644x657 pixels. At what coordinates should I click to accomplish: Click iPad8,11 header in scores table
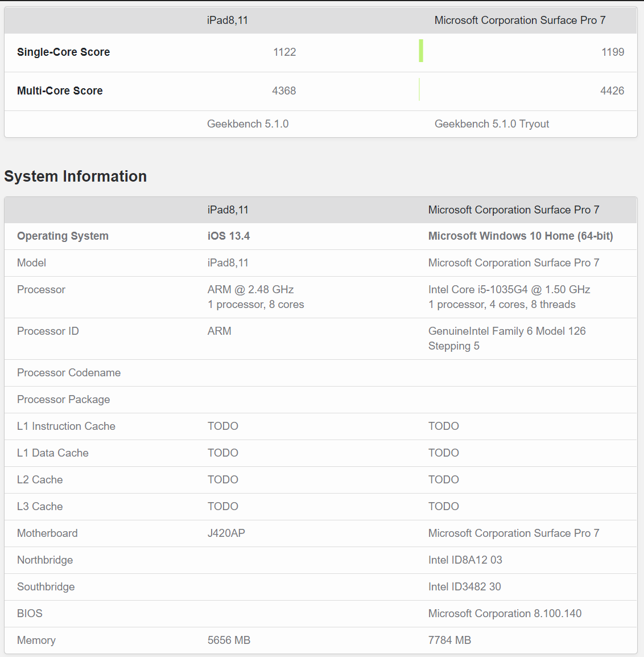pyautogui.click(x=228, y=20)
